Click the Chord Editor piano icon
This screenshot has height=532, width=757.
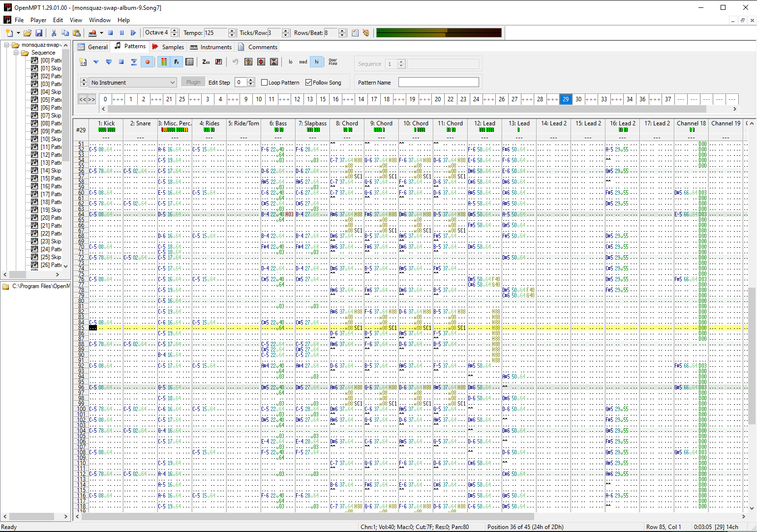coord(219,62)
